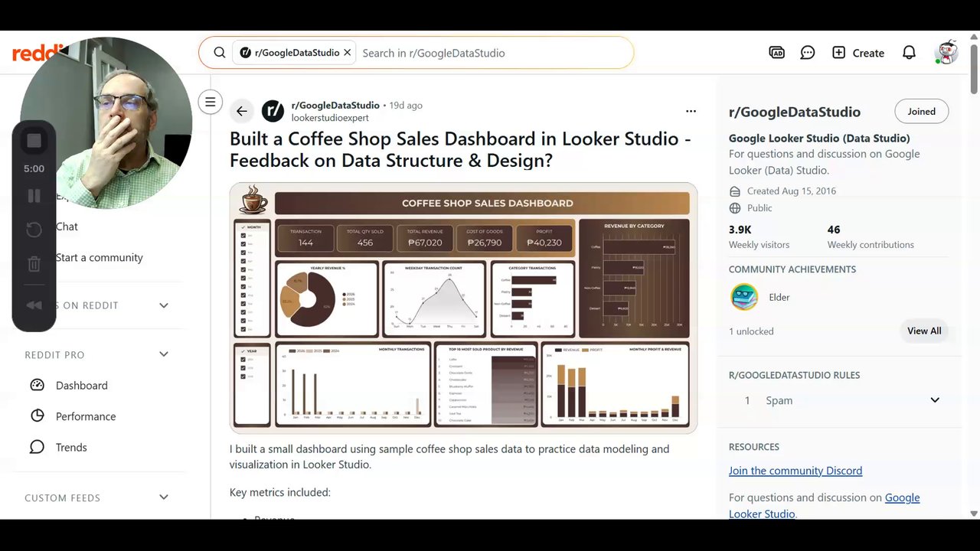Click the rewind icon in the recorder bar

34,305
